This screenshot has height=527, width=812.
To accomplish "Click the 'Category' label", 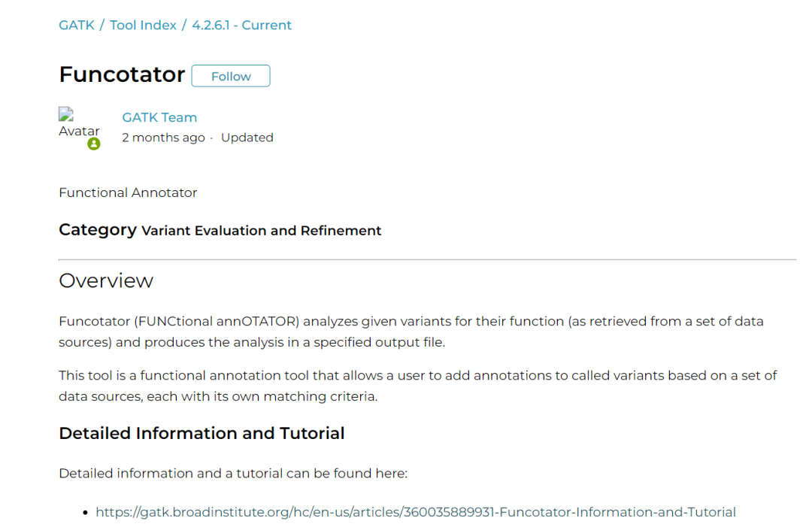I will [x=98, y=230].
